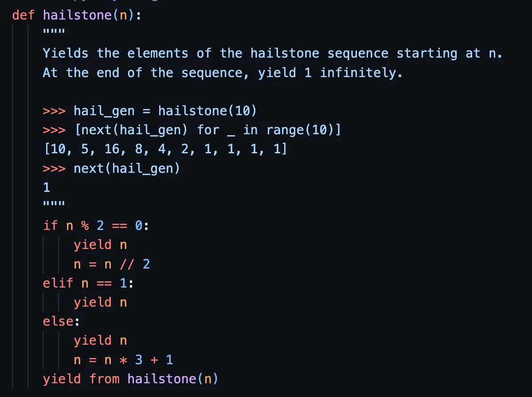Click the else keyword
This screenshot has width=532, height=397.
[58, 321]
